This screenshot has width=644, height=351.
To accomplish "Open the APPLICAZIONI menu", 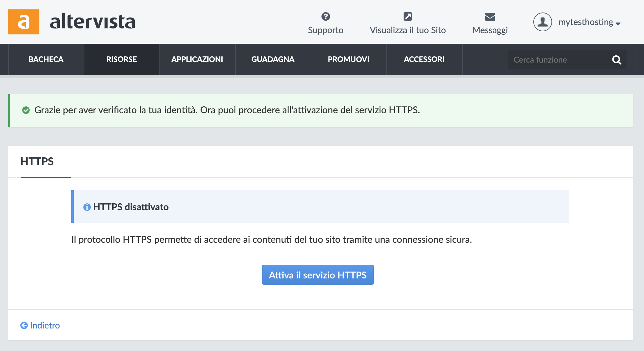I will click(197, 59).
